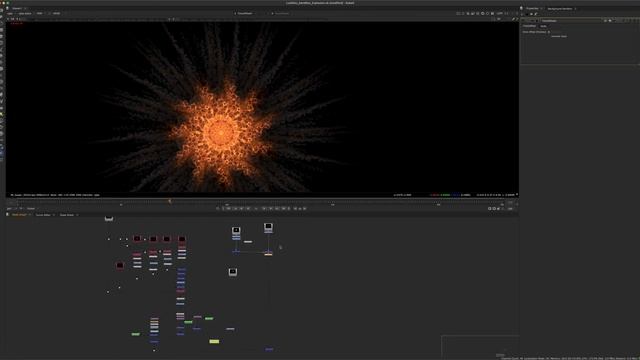This screenshot has height=360, width=640.
Task: Open the viewer alpha channel dropdown
Action: (25, 13)
